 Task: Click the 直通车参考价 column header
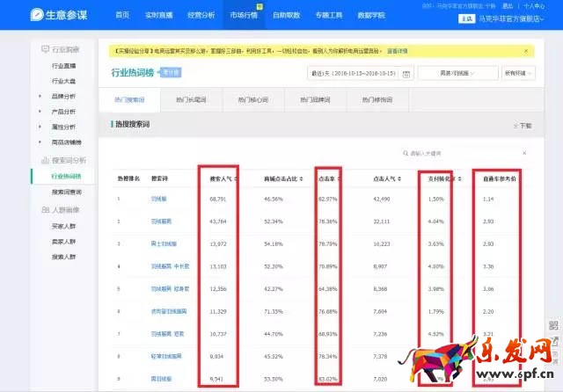pos(499,178)
